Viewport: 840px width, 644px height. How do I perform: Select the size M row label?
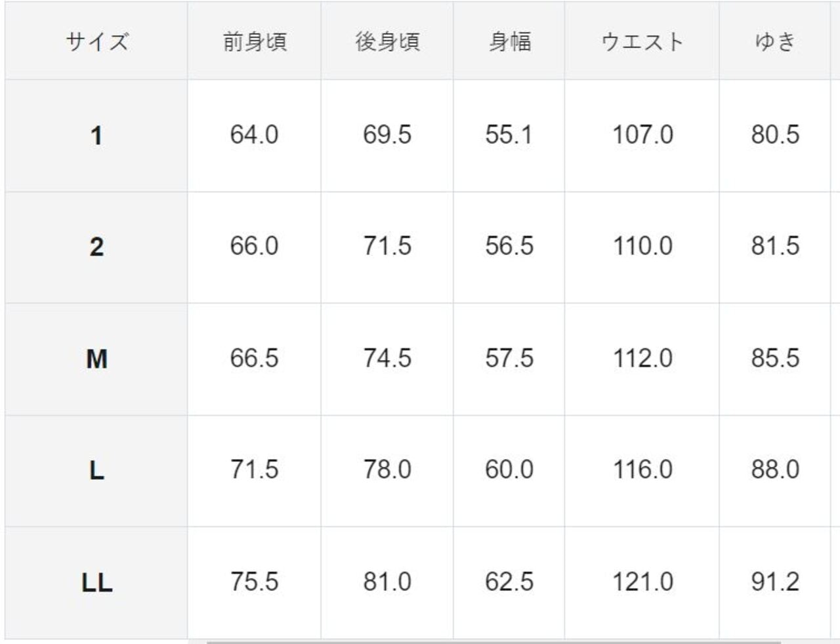click(96, 359)
